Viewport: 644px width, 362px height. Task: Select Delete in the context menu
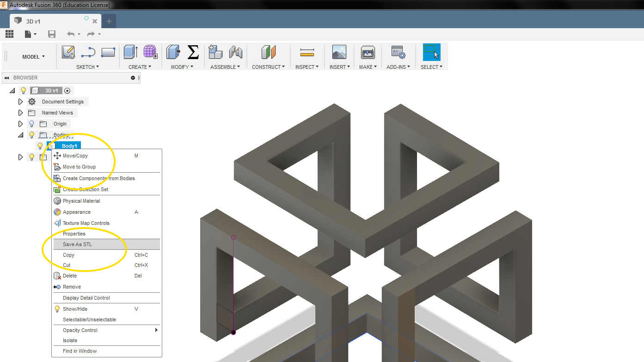click(106, 276)
